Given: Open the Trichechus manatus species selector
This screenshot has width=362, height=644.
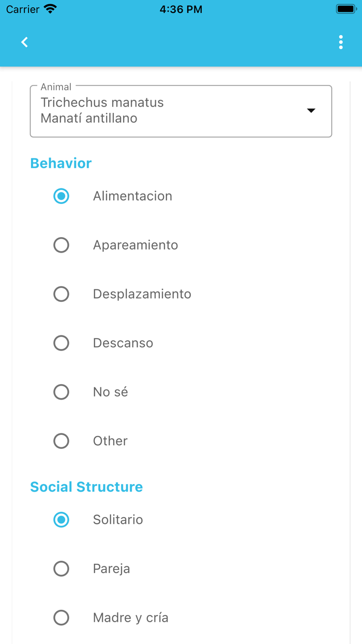Looking at the screenshot, I should pos(102,103).
